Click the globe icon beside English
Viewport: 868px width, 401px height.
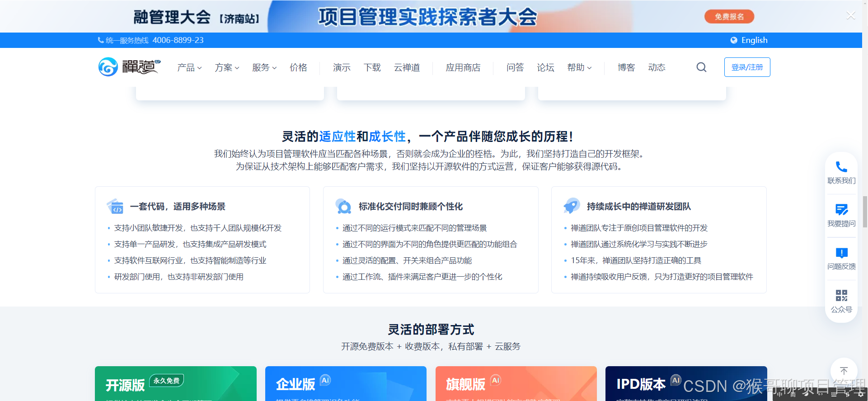(734, 40)
